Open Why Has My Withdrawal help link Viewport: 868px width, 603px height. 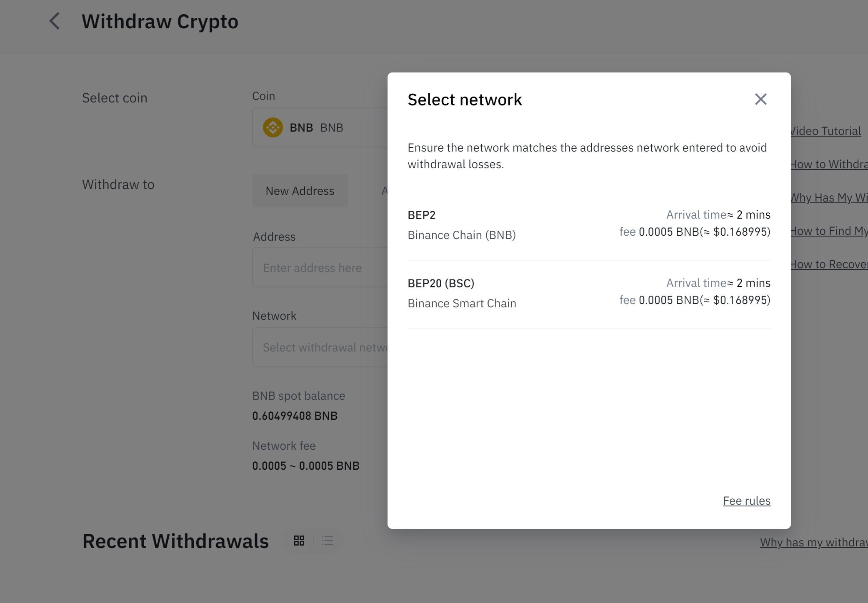pyautogui.click(x=829, y=197)
